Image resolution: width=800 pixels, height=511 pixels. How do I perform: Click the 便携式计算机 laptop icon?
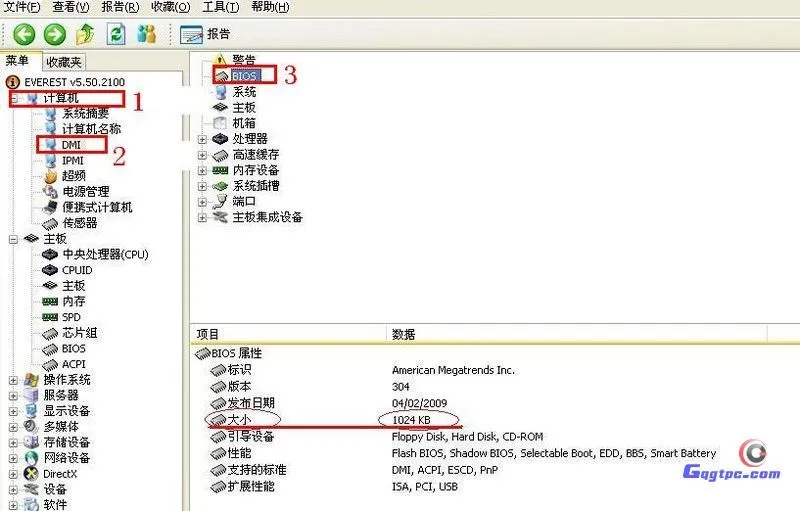(51, 208)
